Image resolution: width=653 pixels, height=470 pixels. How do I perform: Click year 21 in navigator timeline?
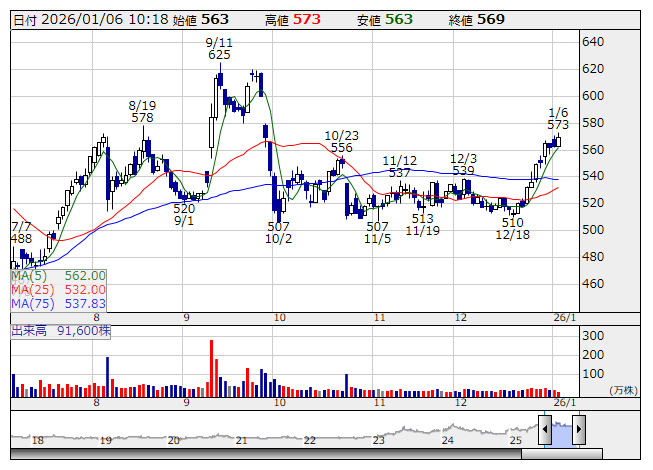coord(242,440)
